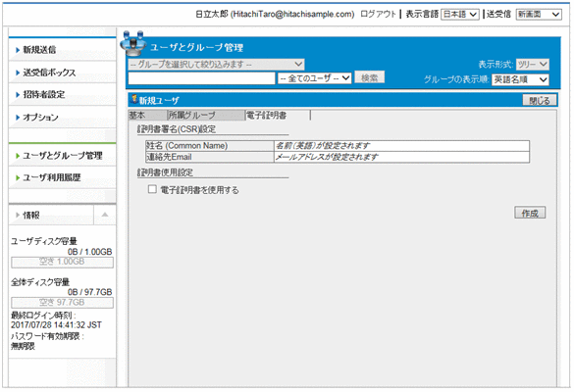574x392 pixels.
Task: Click the 姓名 (Common Name) label cell
Action: tap(210, 146)
